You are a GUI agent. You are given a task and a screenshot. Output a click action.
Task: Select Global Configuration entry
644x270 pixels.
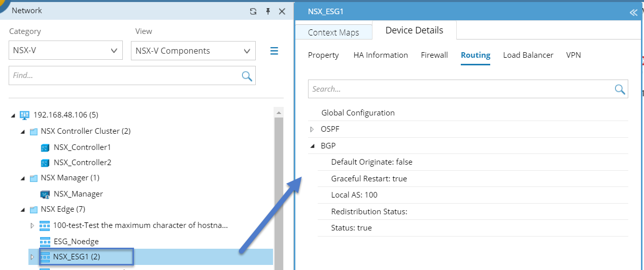(358, 113)
